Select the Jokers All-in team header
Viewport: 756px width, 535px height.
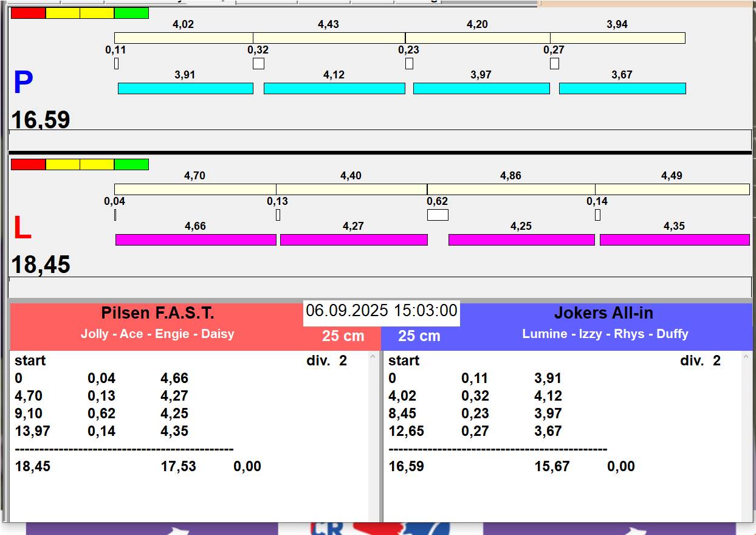pos(603,313)
